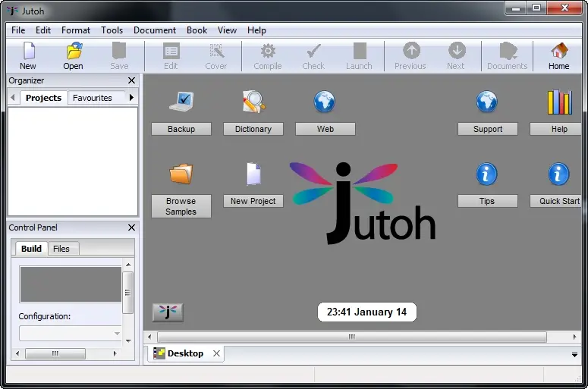Click the Web globe icon
The image size is (588, 389).
tap(325, 102)
